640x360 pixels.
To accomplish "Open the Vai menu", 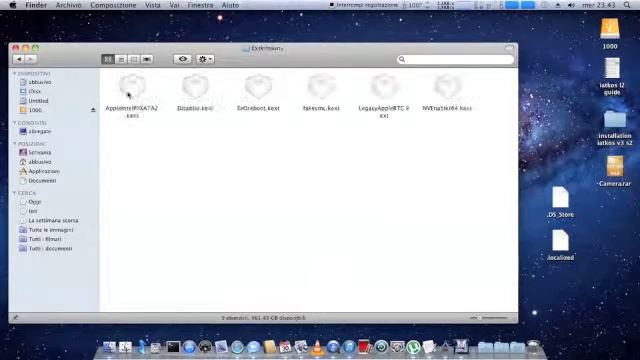I will (174, 5).
